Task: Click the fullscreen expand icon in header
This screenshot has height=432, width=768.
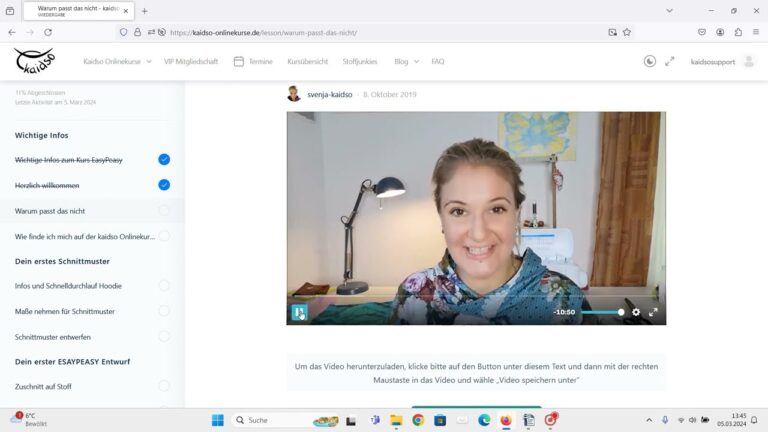Action: [x=670, y=61]
